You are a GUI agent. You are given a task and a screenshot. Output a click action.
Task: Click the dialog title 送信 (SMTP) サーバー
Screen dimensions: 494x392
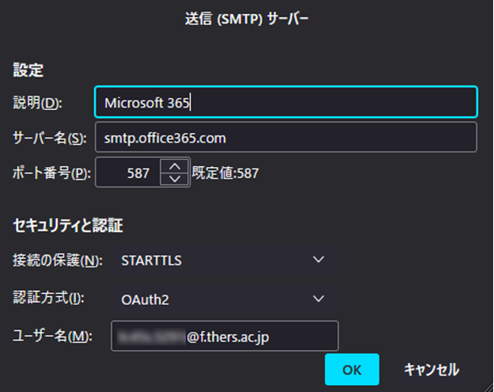pos(247,19)
